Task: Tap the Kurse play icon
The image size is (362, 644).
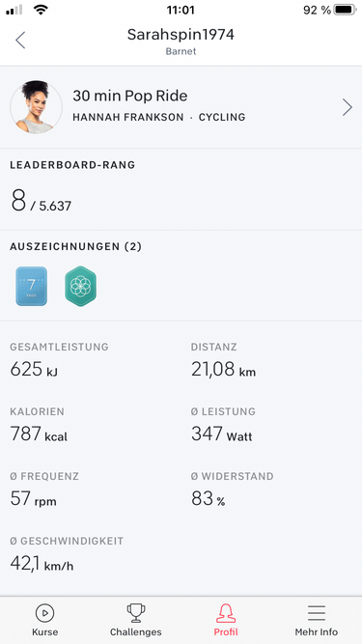Action: pos(44,613)
